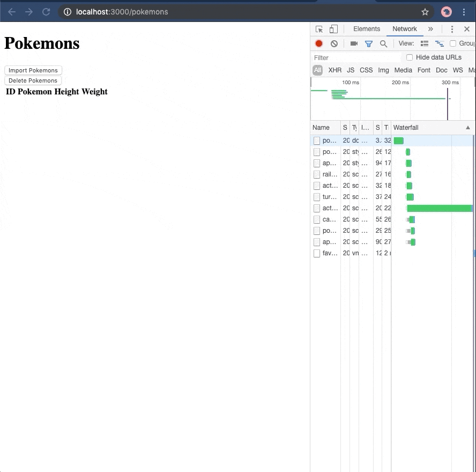Image resolution: width=476 pixels, height=472 pixels.
Task: Check Hide data URLs
Action: 409,57
